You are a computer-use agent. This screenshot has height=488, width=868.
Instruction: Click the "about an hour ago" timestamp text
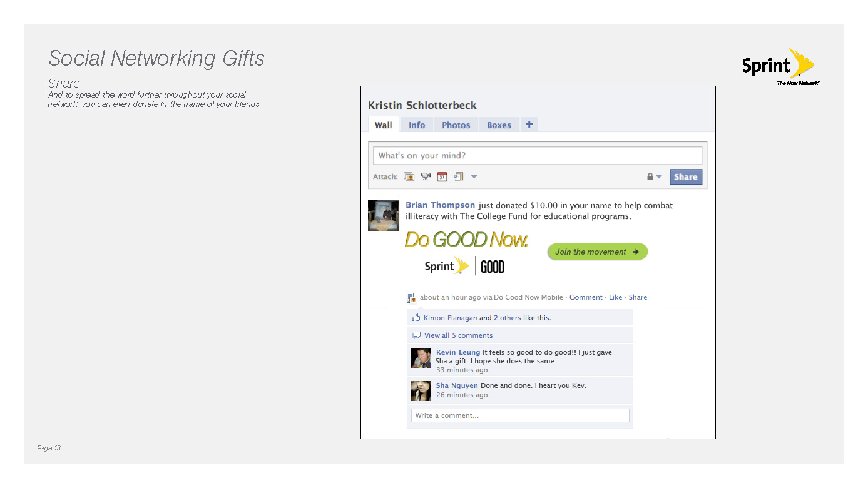coord(450,297)
